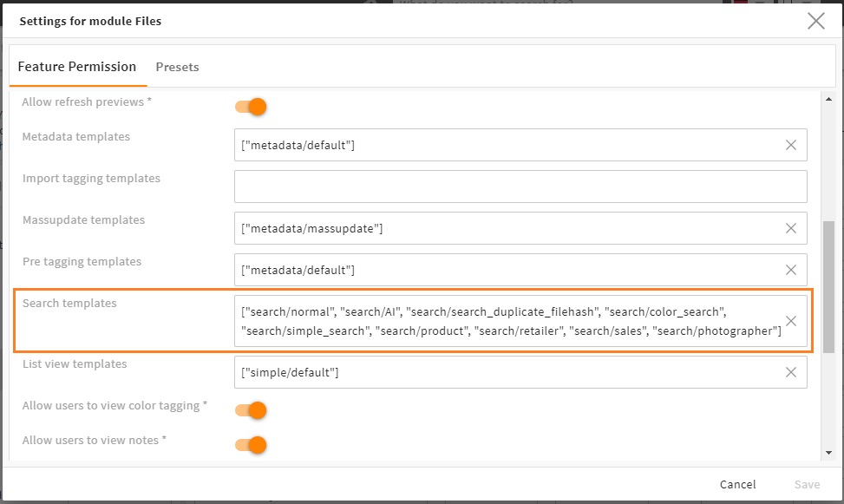Toggle Allow users to view color tagging
The height and width of the screenshot is (504, 844).
point(251,410)
